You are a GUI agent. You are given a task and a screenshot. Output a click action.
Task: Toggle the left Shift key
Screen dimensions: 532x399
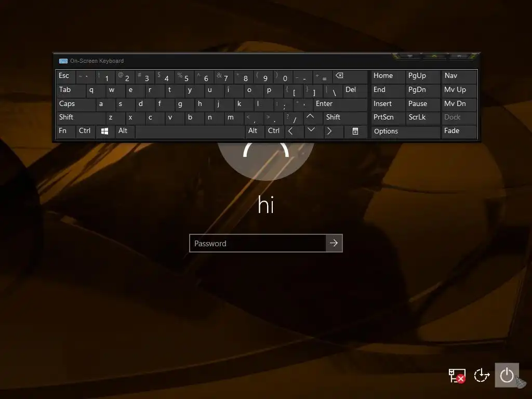click(x=81, y=117)
